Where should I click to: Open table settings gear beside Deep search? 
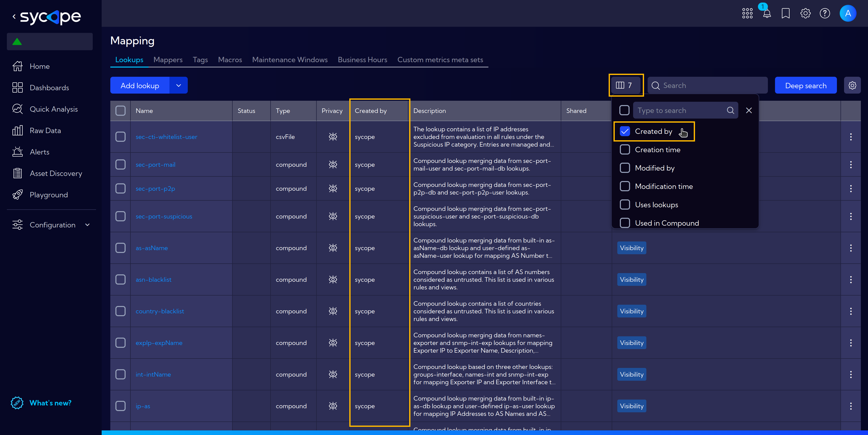[x=852, y=85]
